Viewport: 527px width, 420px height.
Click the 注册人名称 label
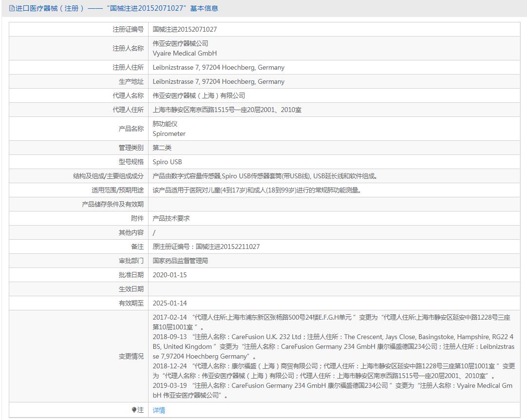tap(128, 48)
